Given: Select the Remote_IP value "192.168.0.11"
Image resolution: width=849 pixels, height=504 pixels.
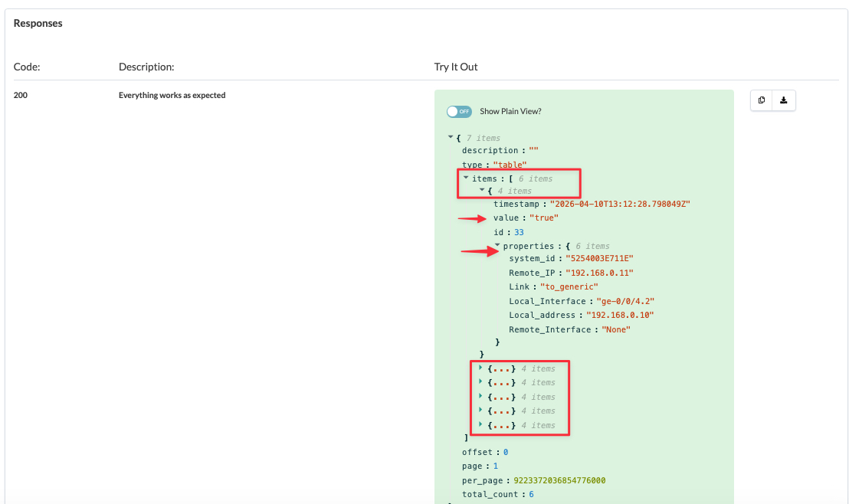Looking at the screenshot, I should pos(599,273).
